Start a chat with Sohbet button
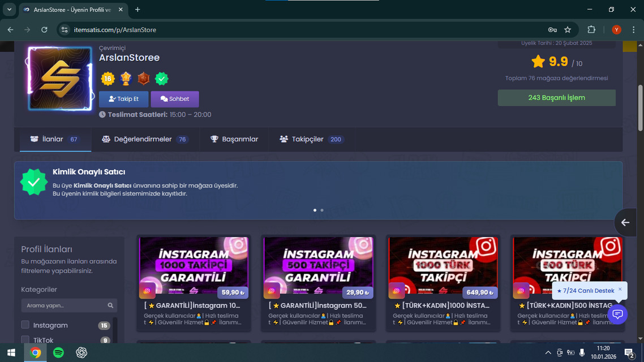The image size is (644, 362). point(175,99)
